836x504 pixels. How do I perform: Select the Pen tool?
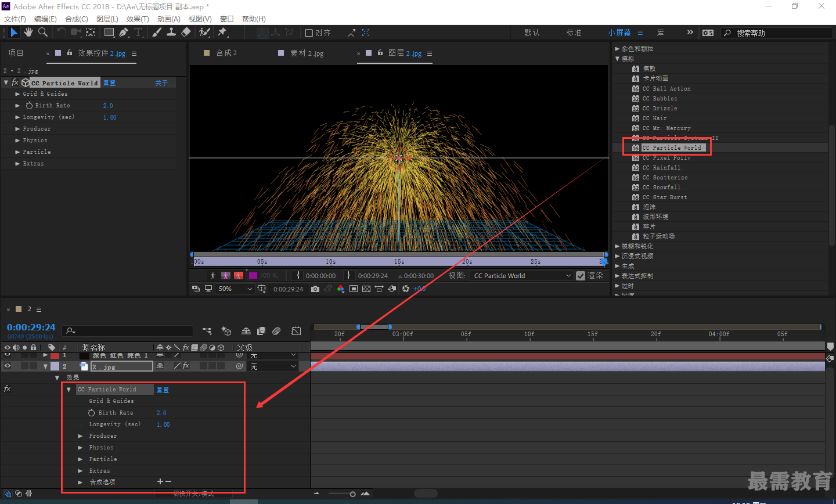pyautogui.click(x=124, y=33)
